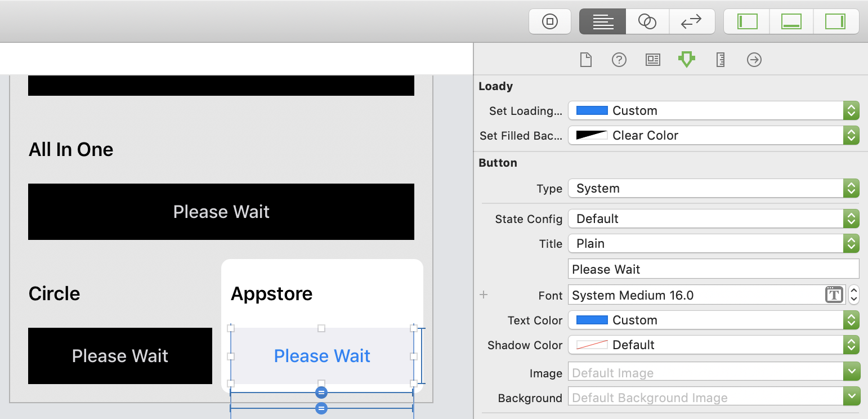This screenshot has height=419, width=868.
Task: Open the Text Color dropdown
Action: point(713,320)
